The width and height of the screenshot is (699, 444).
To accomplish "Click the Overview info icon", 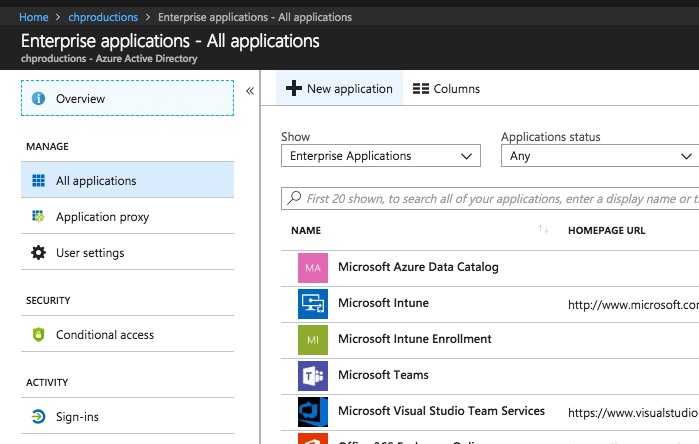I will point(38,99).
